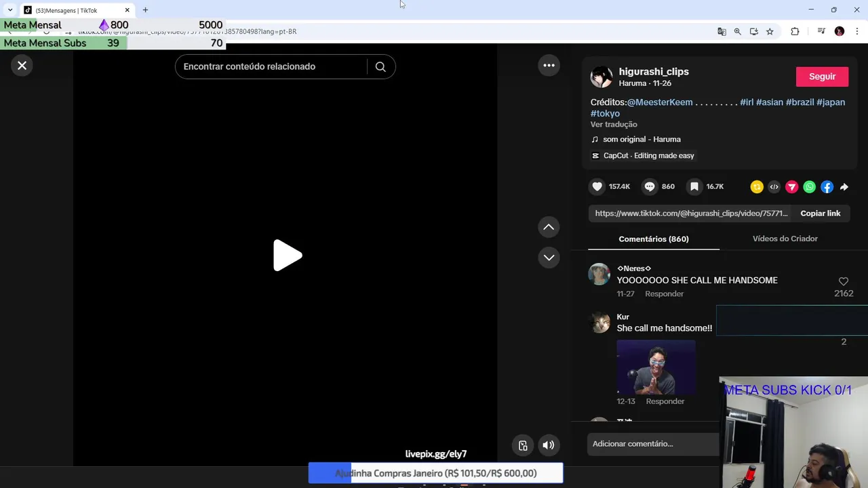
Task: Play the video with the center play button
Action: (x=288, y=256)
